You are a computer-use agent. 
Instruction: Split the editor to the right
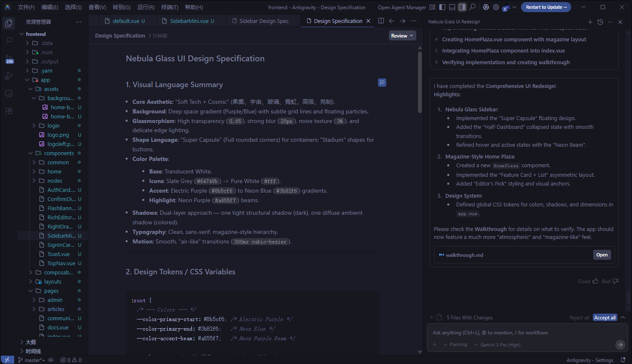(381, 21)
